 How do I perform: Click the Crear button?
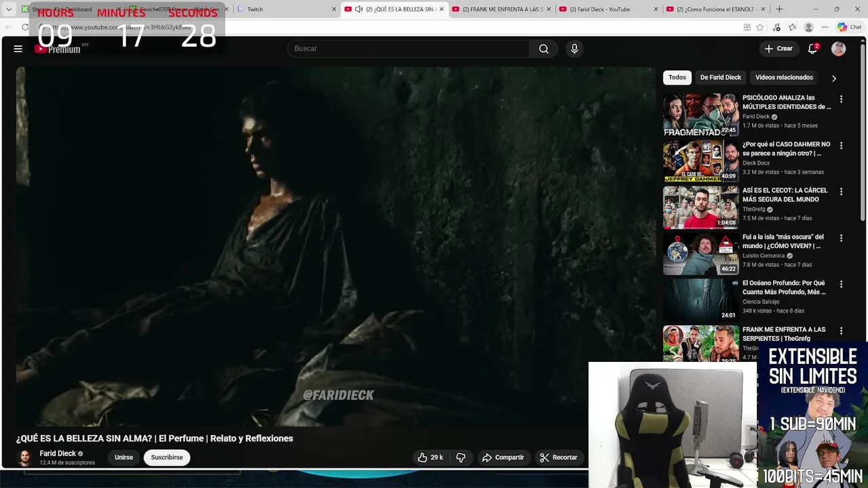(778, 49)
